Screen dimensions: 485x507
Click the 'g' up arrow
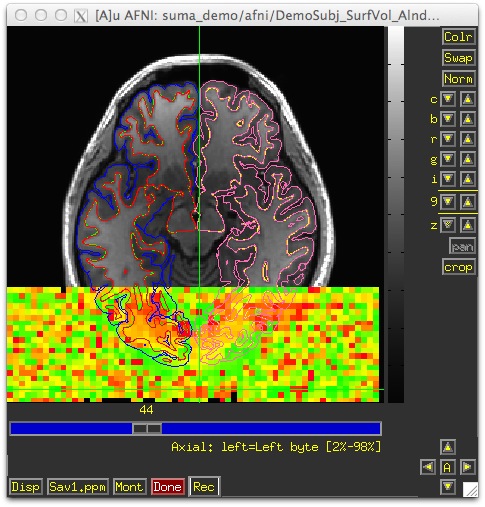point(467,159)
